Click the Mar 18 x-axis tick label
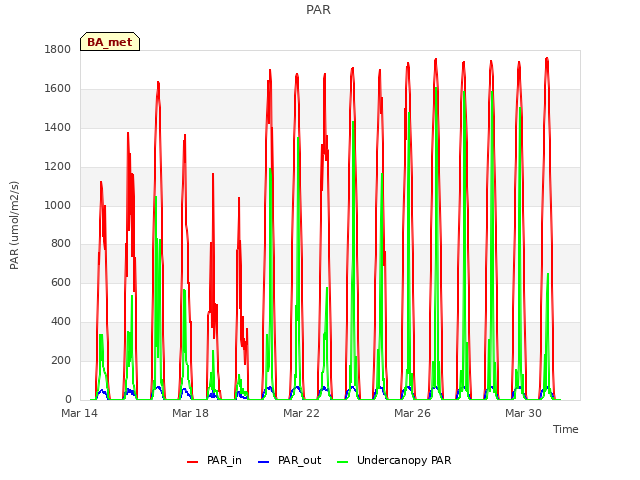Screen dimensions: 640x480 191,413
